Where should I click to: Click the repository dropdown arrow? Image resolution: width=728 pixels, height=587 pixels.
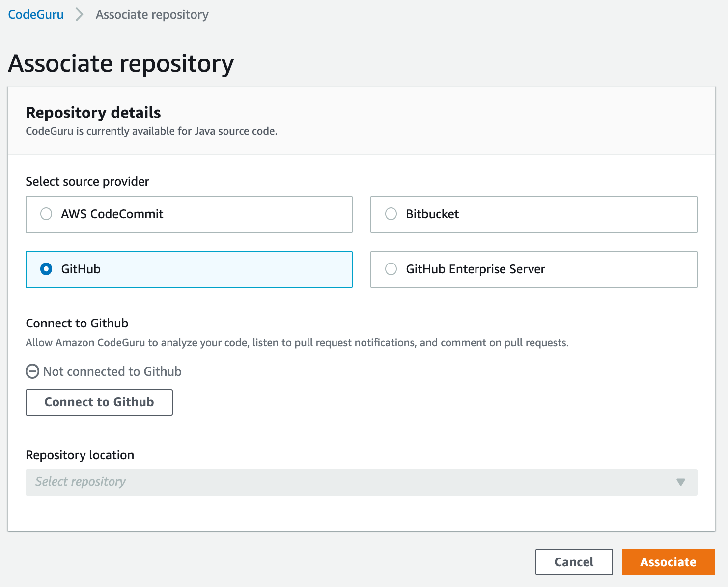point(681,482)
